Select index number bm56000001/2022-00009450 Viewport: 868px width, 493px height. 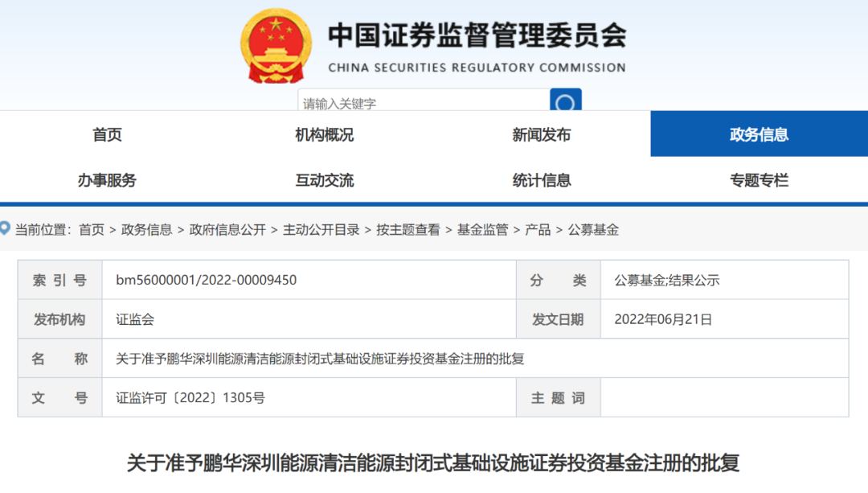point(206,281)
